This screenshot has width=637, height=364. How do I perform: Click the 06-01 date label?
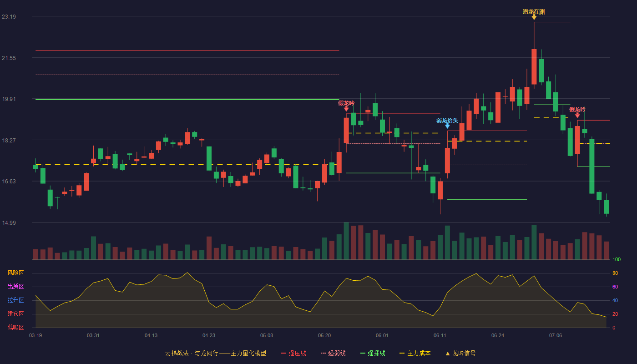point(382,335)
